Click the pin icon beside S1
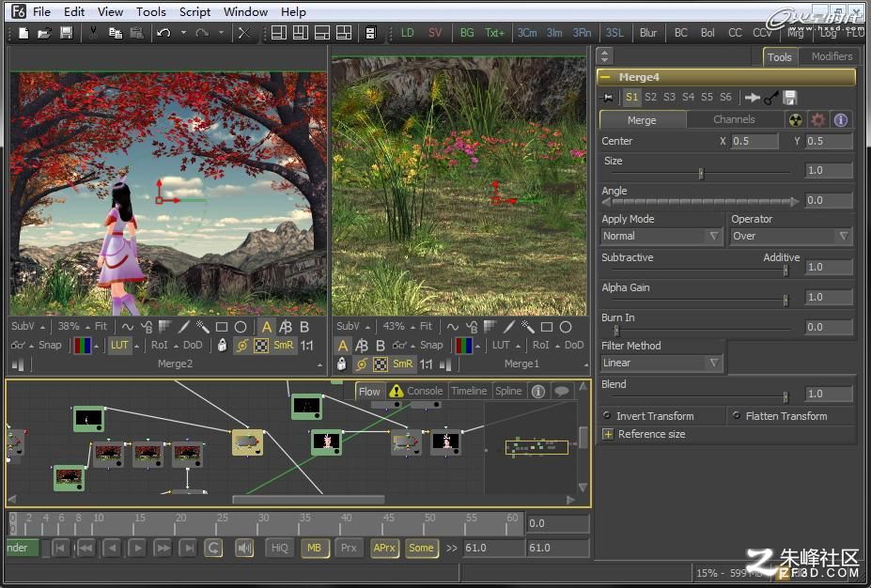 click(608, 98)
